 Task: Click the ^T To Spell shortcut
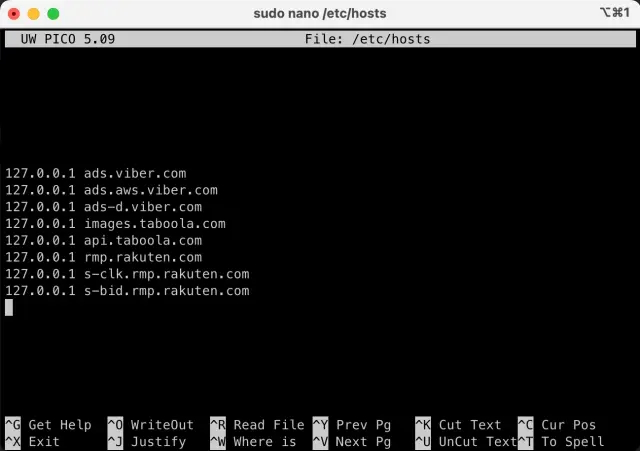click(561, 442)
